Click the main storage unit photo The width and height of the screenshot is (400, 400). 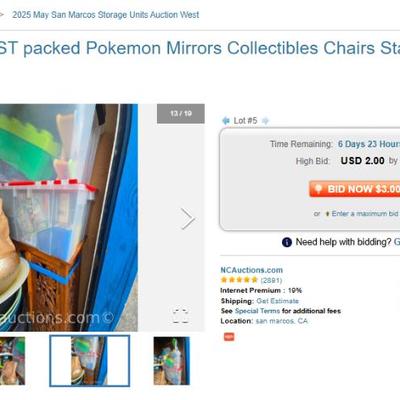pos(69,218)
